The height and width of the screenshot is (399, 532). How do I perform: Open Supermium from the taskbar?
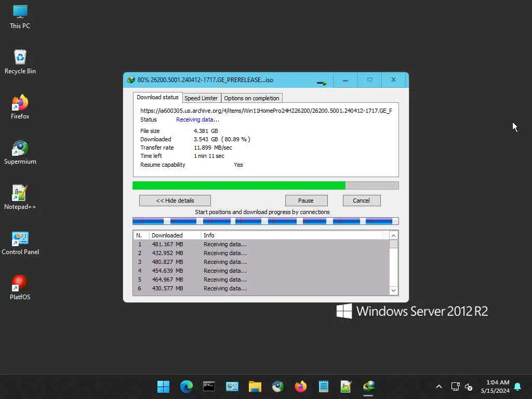(278, 387)
